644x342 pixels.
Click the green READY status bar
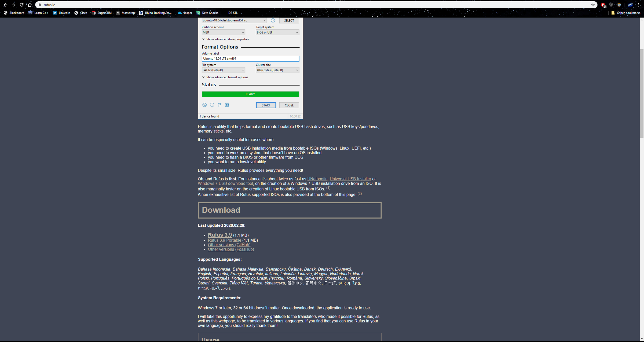pos(250,94)
